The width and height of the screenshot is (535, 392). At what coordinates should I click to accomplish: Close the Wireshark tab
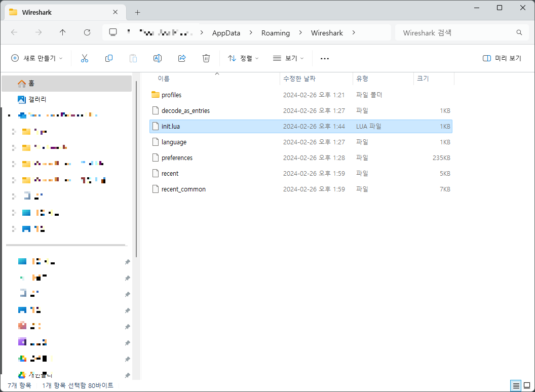(116, 12)
